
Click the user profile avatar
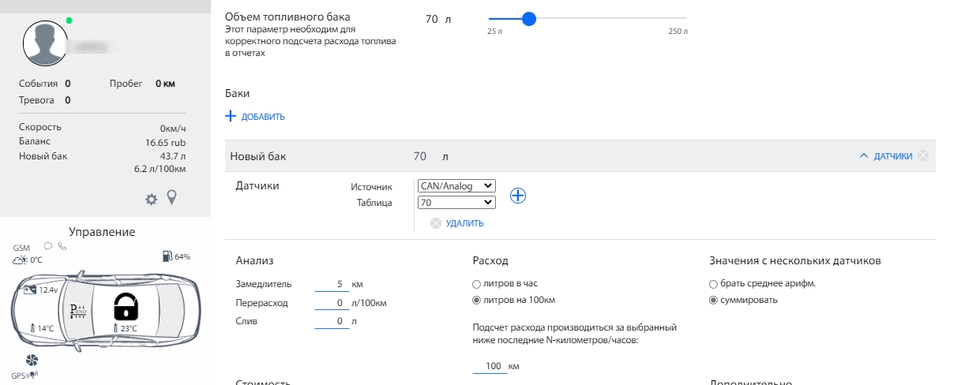tap(45, 43)
